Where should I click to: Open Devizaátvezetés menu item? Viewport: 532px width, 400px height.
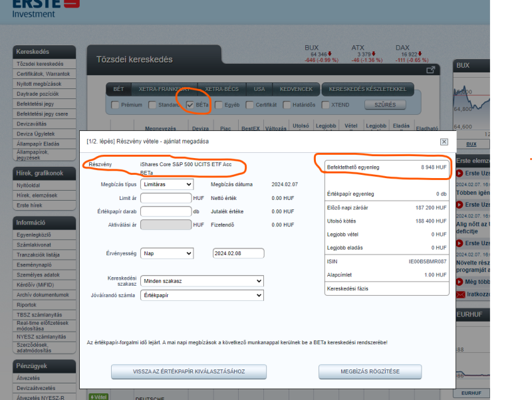[x=44, y=388]
